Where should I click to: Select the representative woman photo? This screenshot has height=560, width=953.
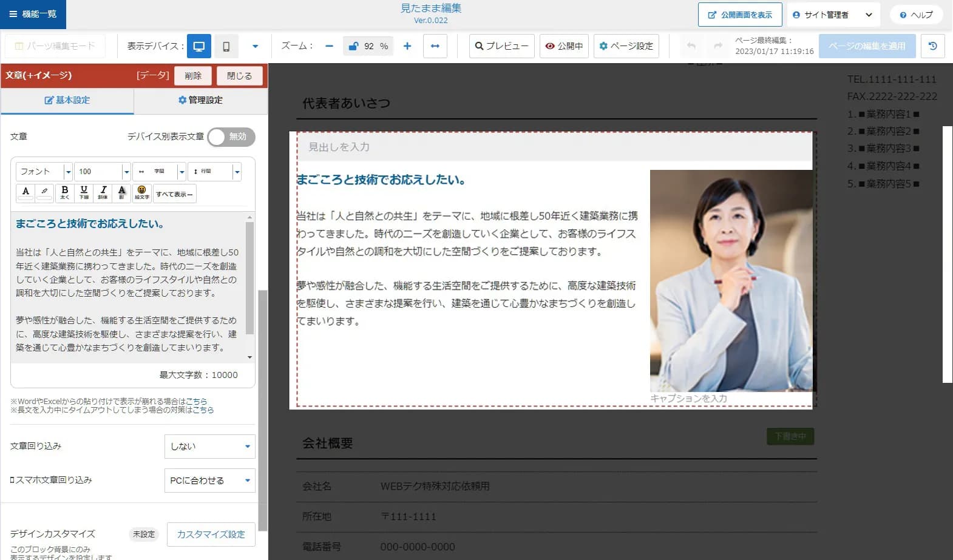click(x=731, y=280)
